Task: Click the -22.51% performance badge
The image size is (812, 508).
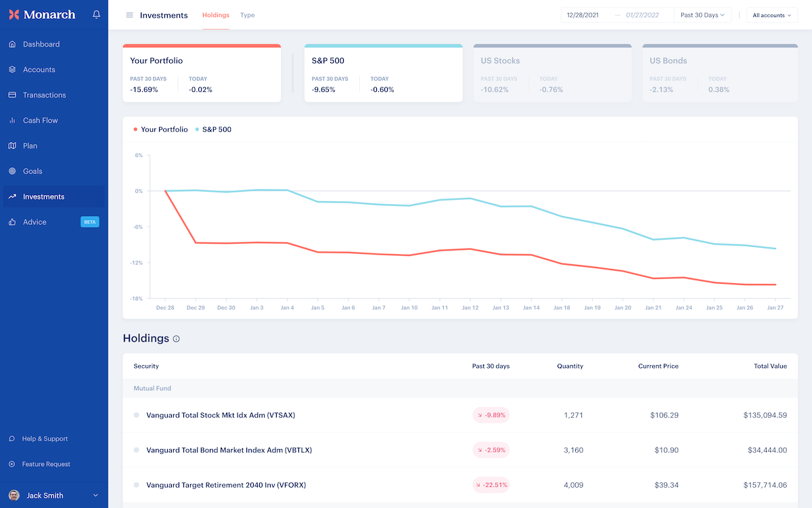Action: [491, 485]
